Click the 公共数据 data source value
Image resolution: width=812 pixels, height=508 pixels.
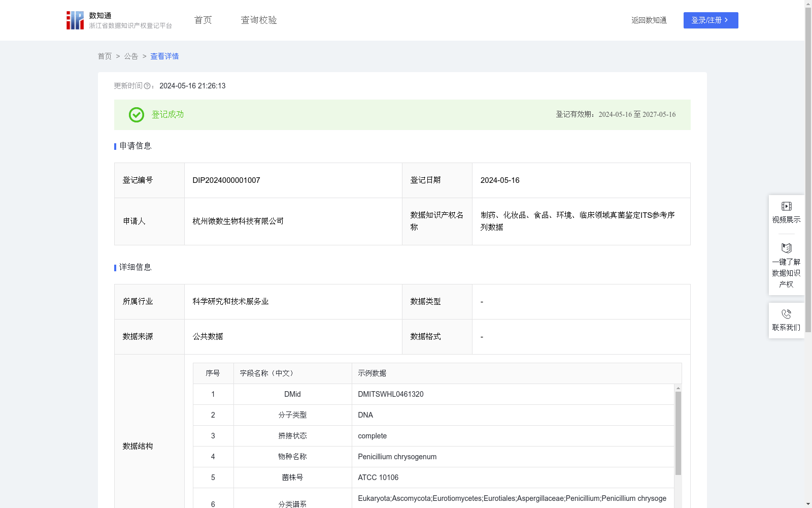[208, 337]
